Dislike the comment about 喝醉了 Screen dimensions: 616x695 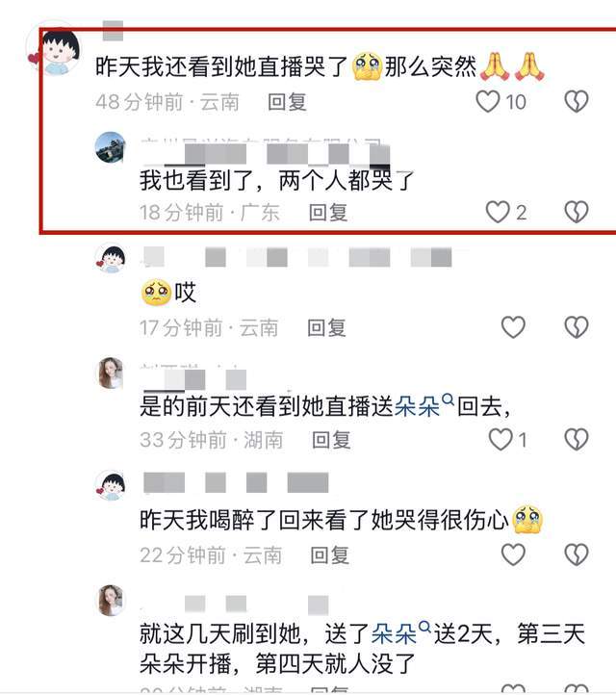point(577,554)
